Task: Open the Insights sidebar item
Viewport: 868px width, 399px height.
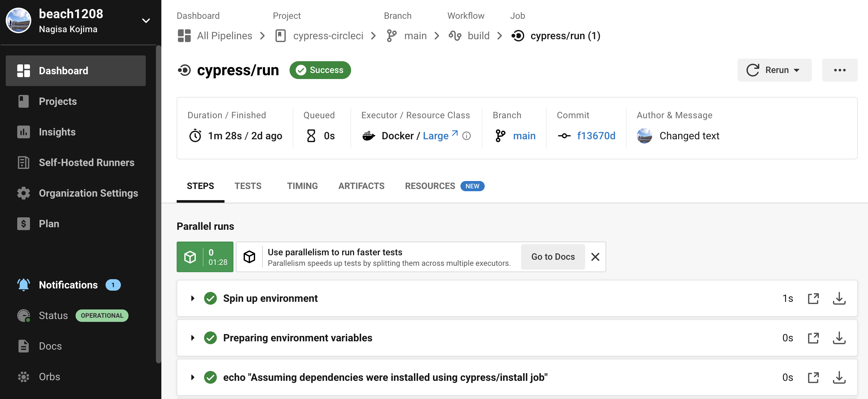Action: [57, 132]
